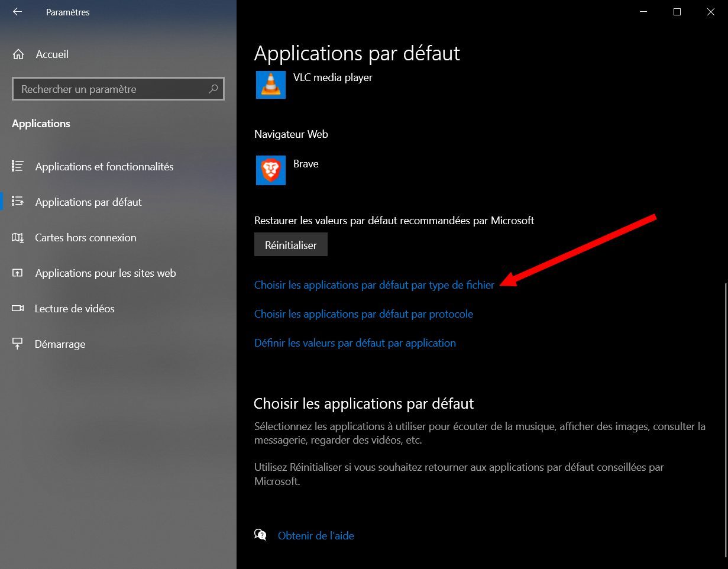Viewport: 728px width, 569px height.
Task: Select the Applications par défaut sidebar icon
Action: pyautogui.click(x=18, y=202)
